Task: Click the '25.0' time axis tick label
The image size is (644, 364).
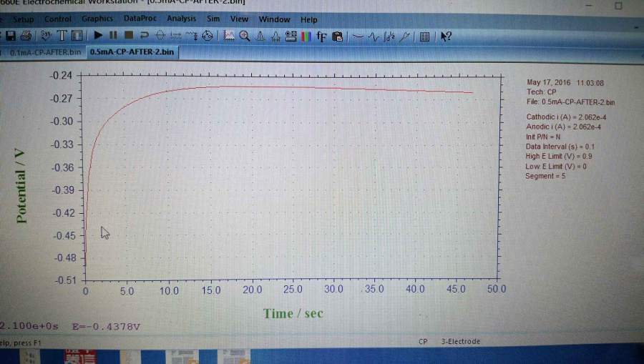Action: coord(293,290)
